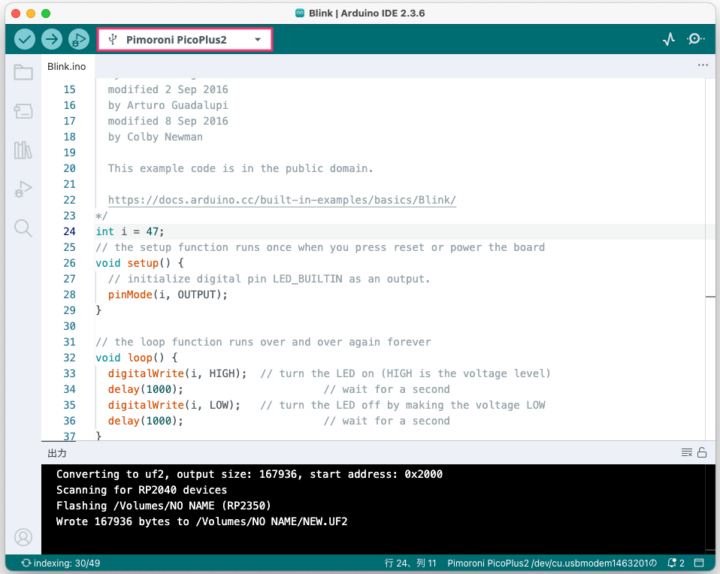Open the docs.arduino.cc Blink link

281,200
